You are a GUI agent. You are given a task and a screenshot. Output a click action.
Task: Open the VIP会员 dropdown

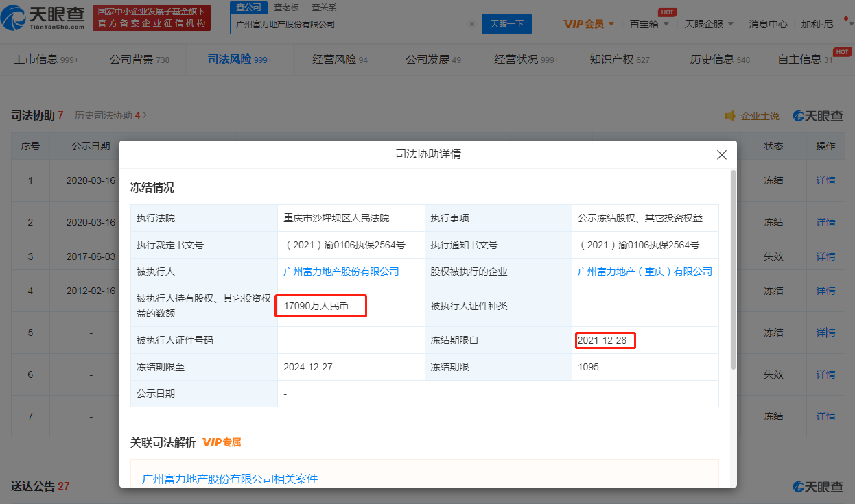(x=590, y=24)
